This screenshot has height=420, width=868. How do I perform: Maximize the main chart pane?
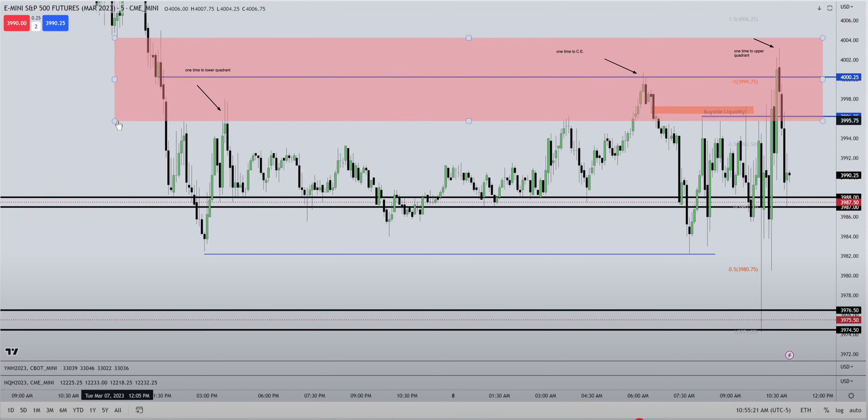coord(830,8)
